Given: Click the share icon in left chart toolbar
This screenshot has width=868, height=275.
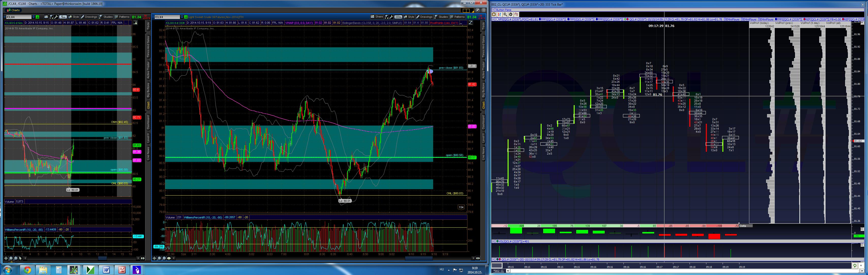Looking at the screenshot, I should [x=46, y=17].
